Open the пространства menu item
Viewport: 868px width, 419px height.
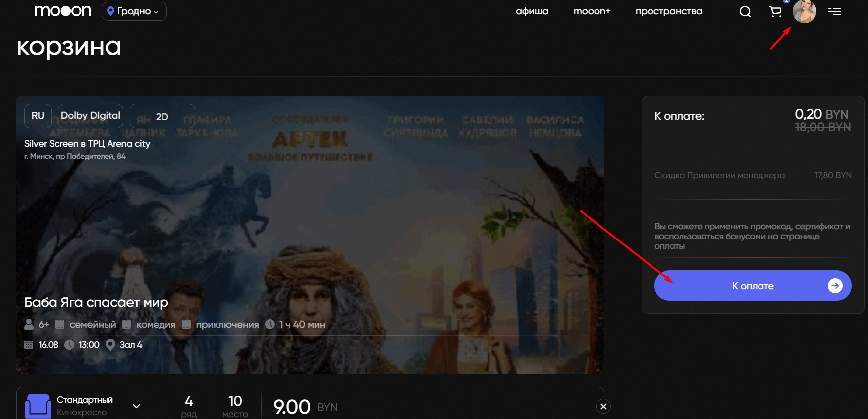click(x=669, y=11)
